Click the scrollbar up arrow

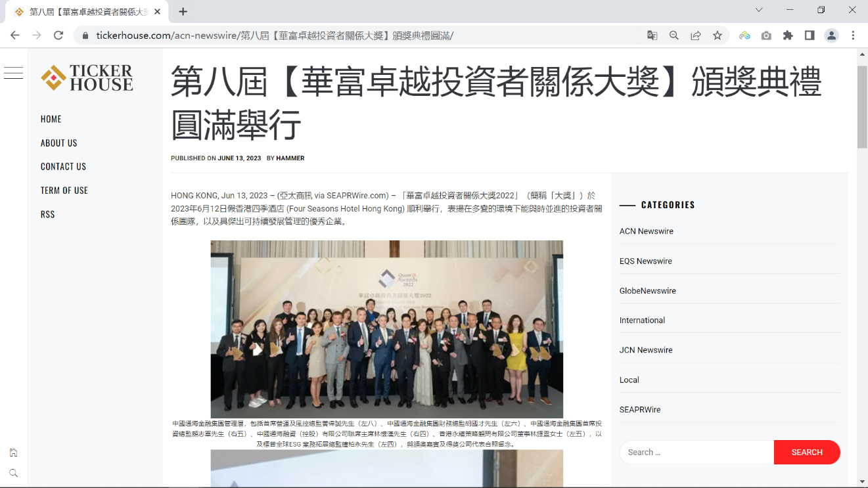pyautogui.click(x=862, y=53)
